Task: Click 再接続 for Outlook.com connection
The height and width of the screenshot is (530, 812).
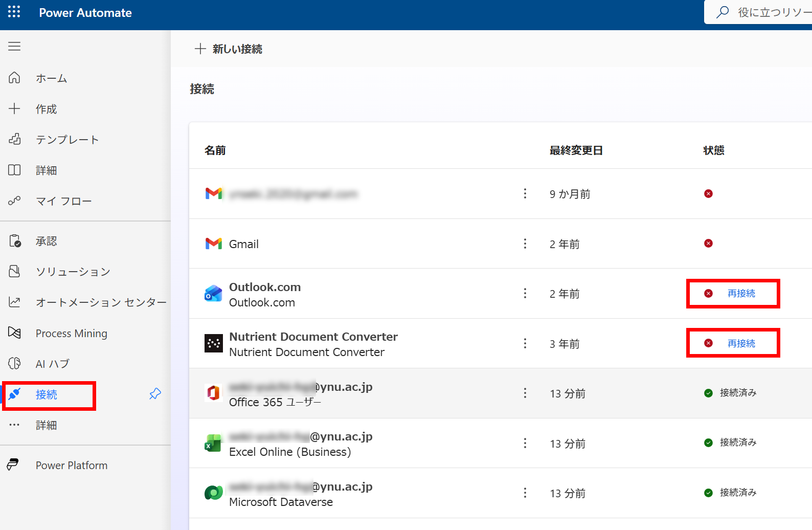Action: 741,294
